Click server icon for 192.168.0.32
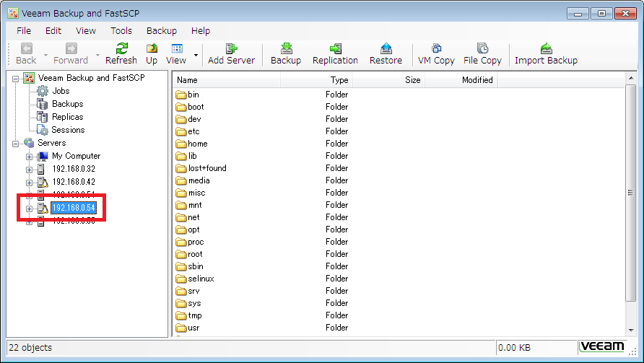 41,169
